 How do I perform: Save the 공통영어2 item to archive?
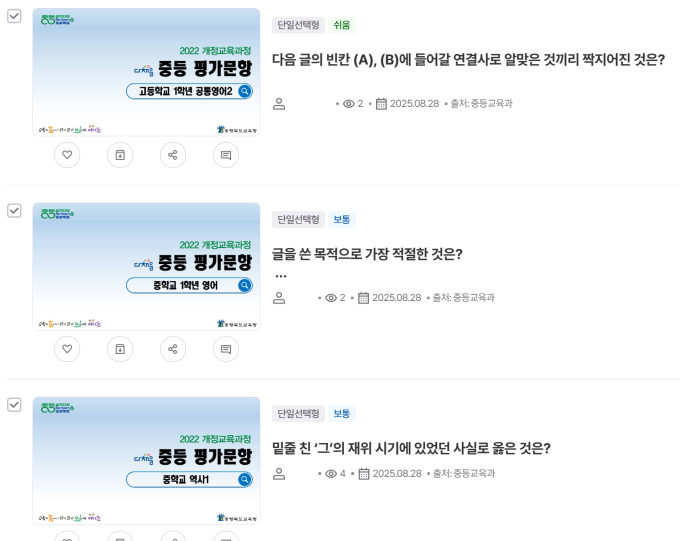[x=120, y=155]
